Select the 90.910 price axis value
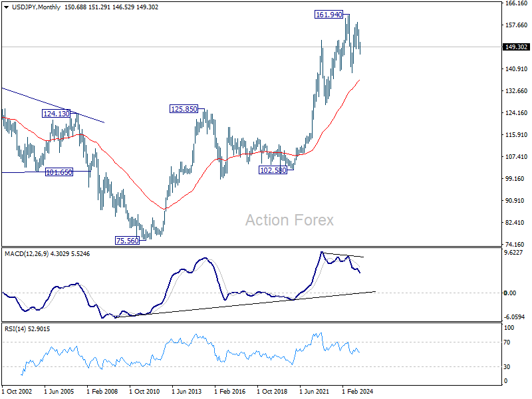 pos(515,201)
